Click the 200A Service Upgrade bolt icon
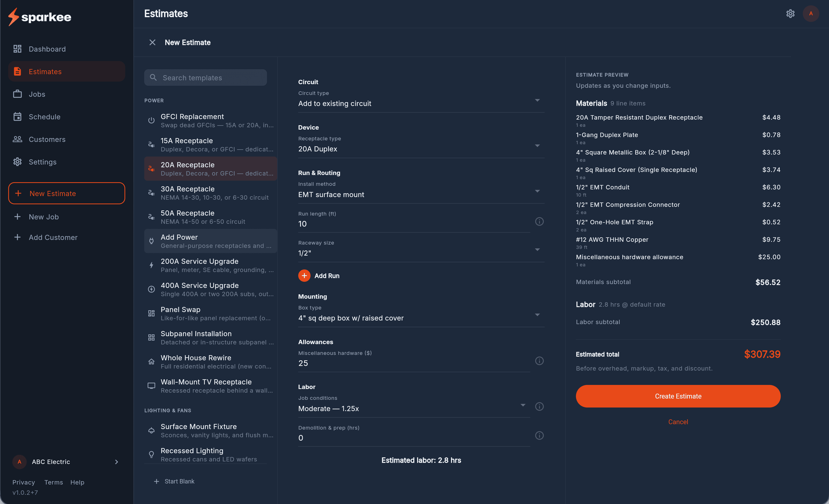829x504 pixels. (x=151, y=265)
